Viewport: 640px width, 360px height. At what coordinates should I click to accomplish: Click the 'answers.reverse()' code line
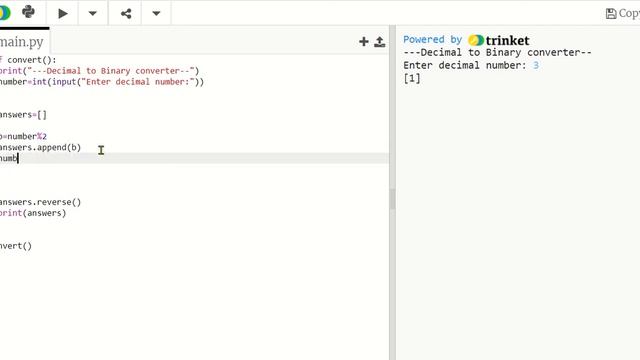tap(40, 202)
